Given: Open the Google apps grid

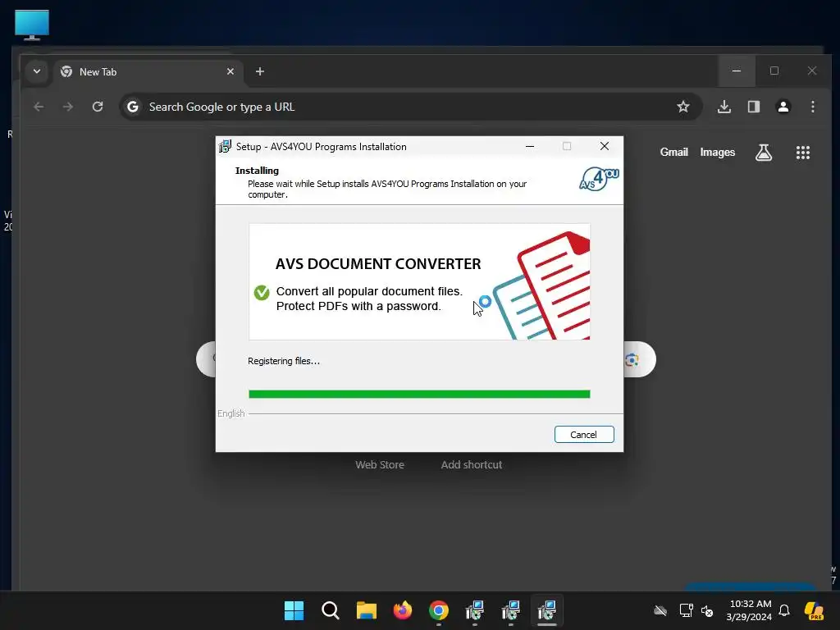Looking at the screenshot, I should 802,153.
